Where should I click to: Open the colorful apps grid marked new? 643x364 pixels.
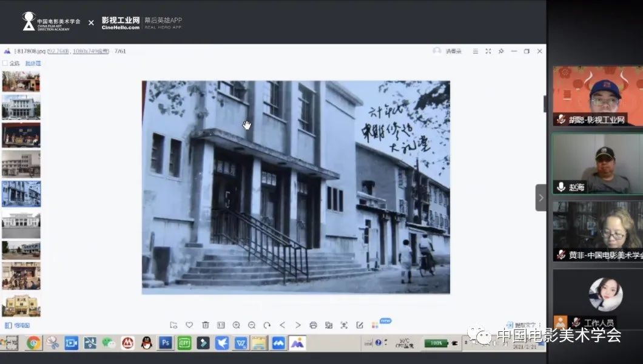pos(375,325)
